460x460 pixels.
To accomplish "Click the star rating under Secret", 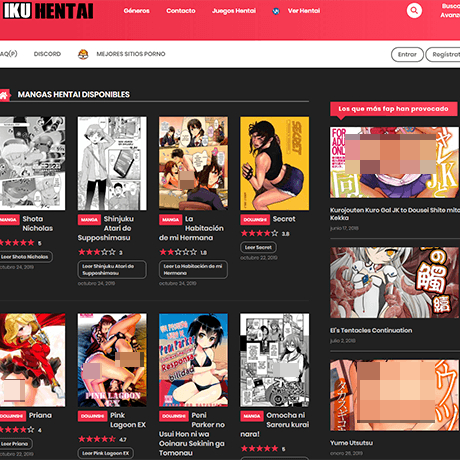I will 259,233.
